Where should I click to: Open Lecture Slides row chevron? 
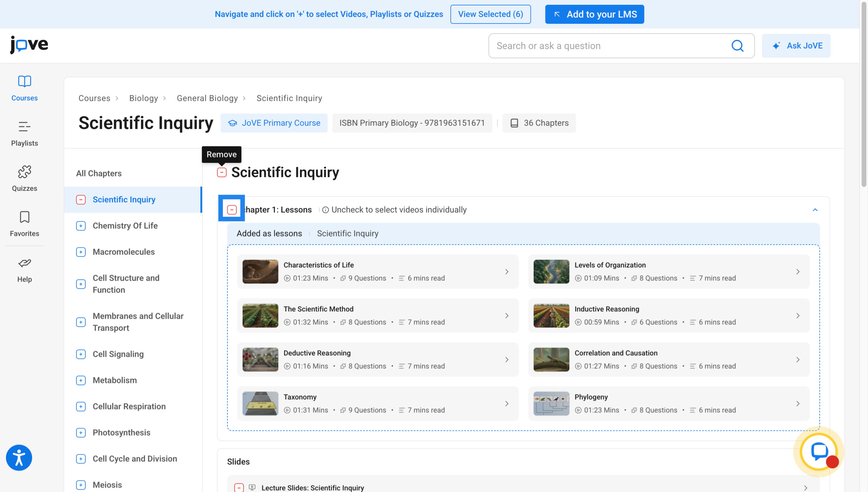tap(806, 488)
